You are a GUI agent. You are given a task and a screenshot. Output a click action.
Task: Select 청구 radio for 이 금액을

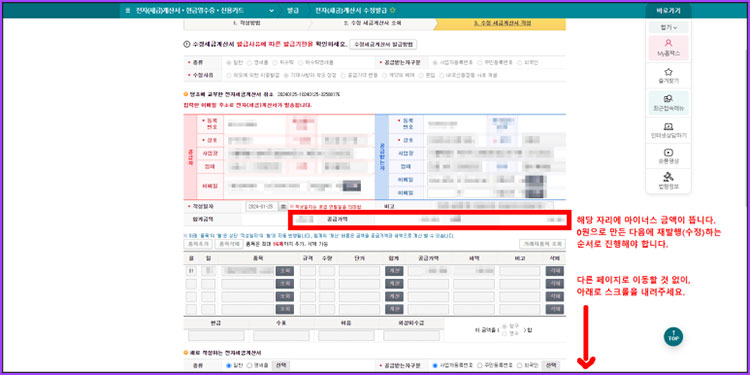pos(504,326)
